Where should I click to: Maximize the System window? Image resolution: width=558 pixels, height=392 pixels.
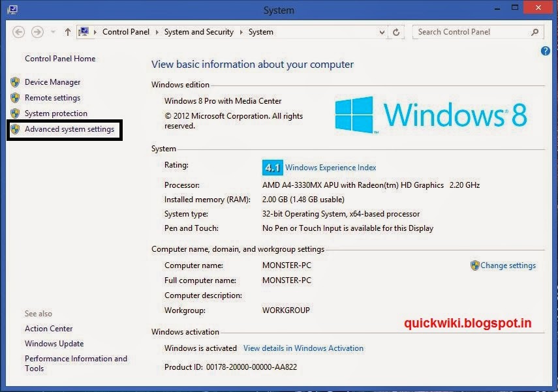[x=514, y=8]
